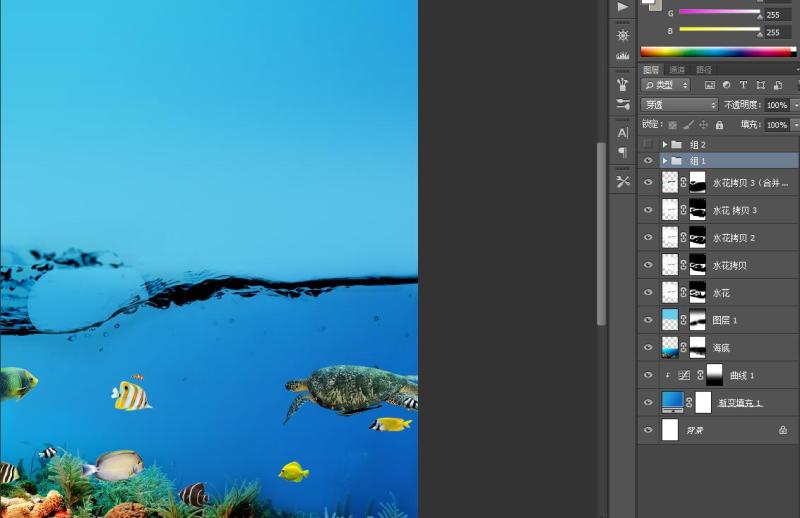800x518 pixels.
Task: Lock image pixels brush icon
Action: [688, 125]
